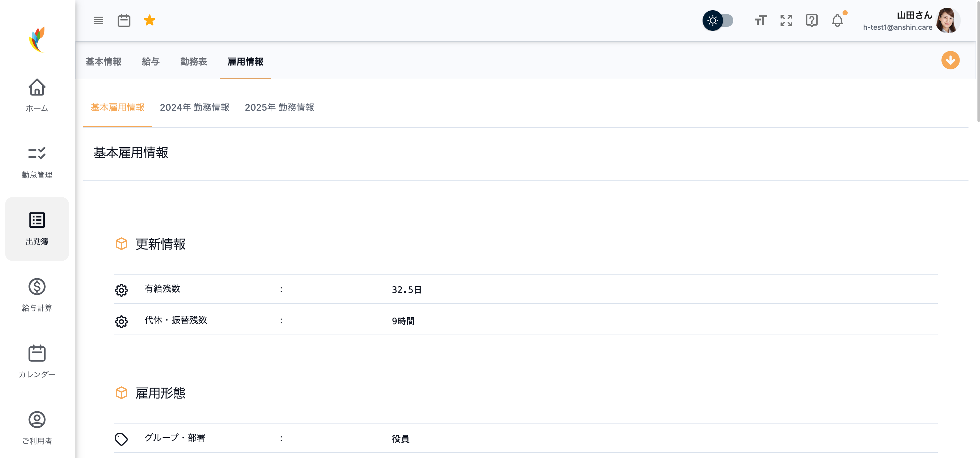The image size is (980, 458).
Task: Click the gear icon beside 代休・振替残数
Action: (x=121, y=321)
